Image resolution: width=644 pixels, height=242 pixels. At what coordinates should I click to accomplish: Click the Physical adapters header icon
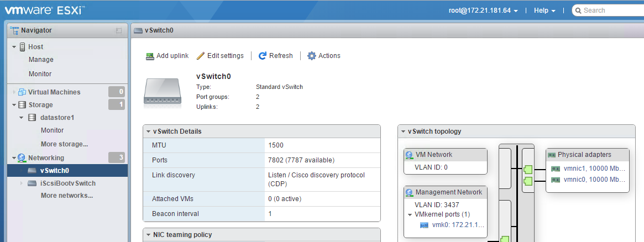pos(552,155)
